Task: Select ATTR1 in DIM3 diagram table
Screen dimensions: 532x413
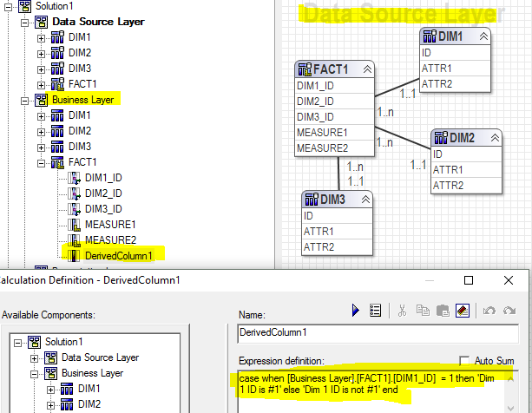Action: (338, 232)
